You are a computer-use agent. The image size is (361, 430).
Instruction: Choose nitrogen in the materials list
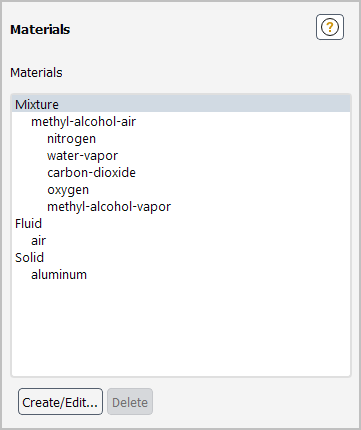[71, 139]
